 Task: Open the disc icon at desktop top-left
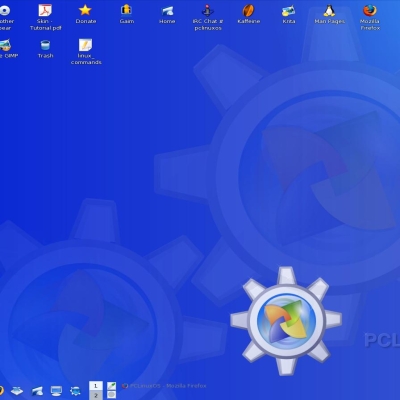pos(5,11)
